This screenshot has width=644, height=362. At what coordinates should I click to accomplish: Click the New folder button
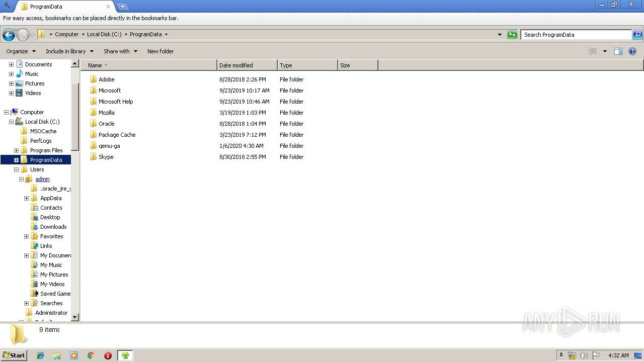[x=160, y=51]
